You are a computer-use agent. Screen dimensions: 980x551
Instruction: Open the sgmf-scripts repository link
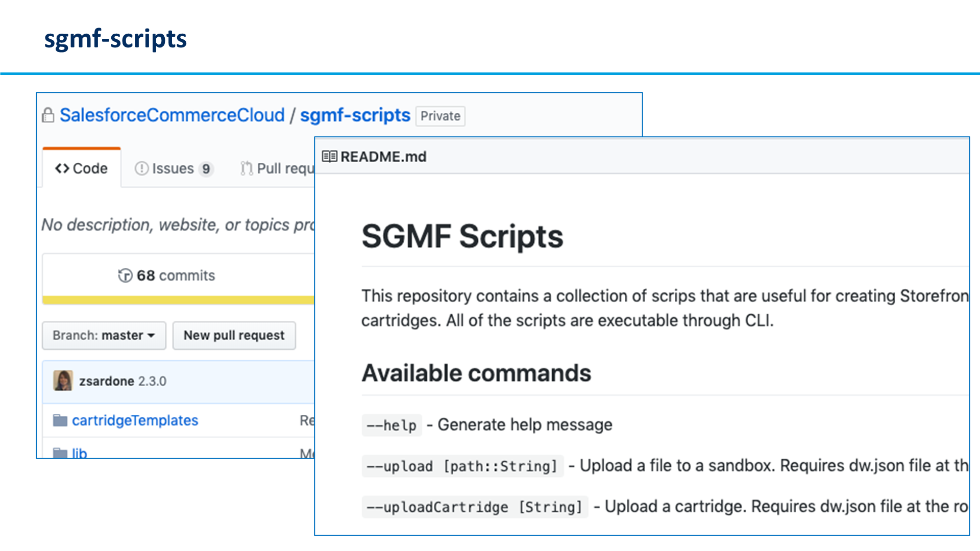click(x=355, y=116)
